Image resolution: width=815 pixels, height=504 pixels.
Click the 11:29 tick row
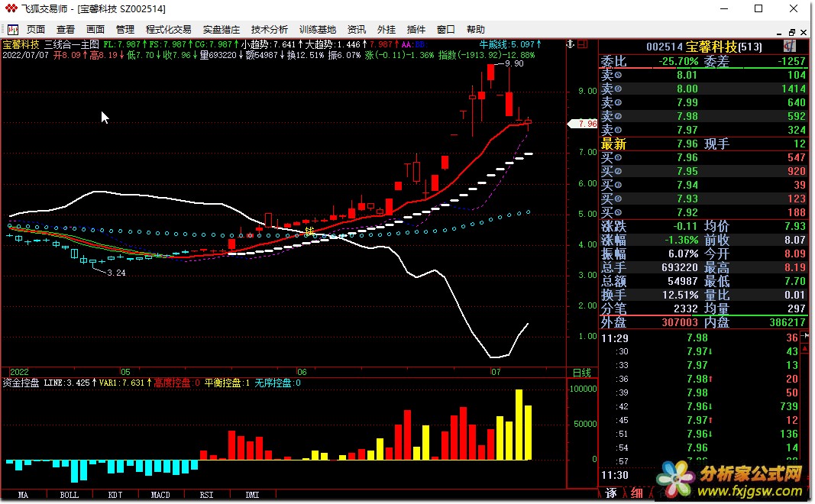tap(700, 338)
